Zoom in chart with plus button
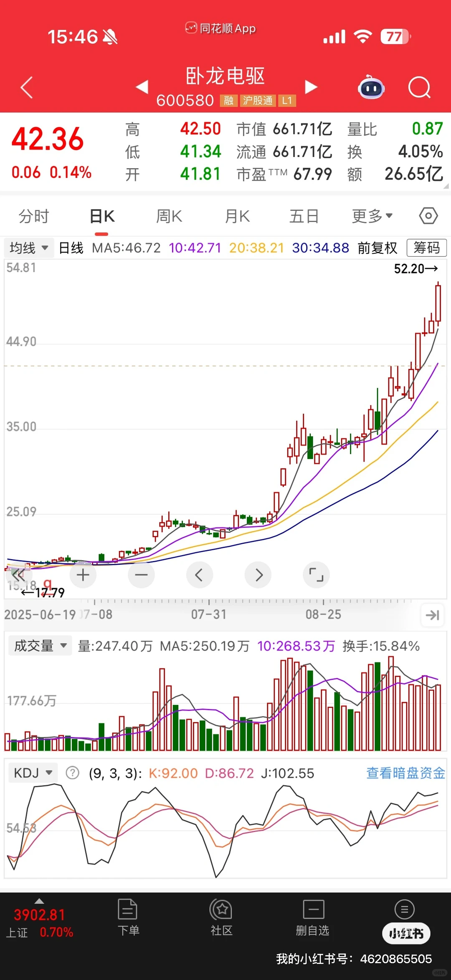The width and height of the screenshot is (451, 980). pos(83,575)
